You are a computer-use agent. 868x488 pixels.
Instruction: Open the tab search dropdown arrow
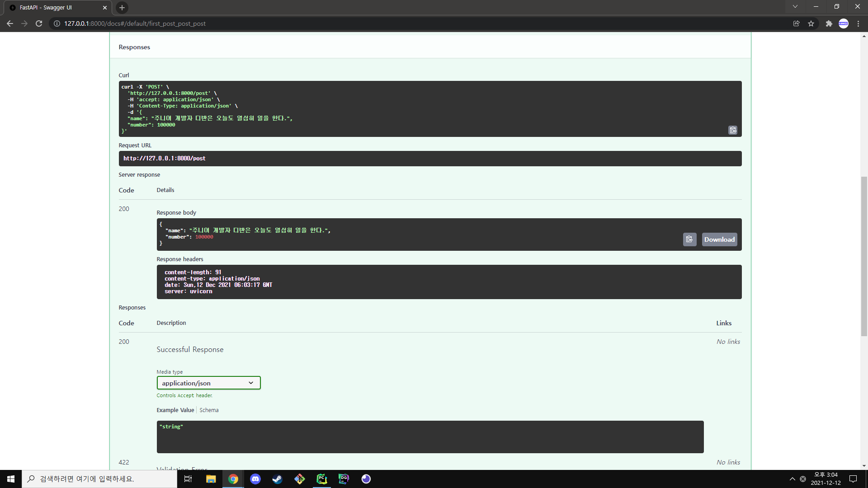click(795, 7)
